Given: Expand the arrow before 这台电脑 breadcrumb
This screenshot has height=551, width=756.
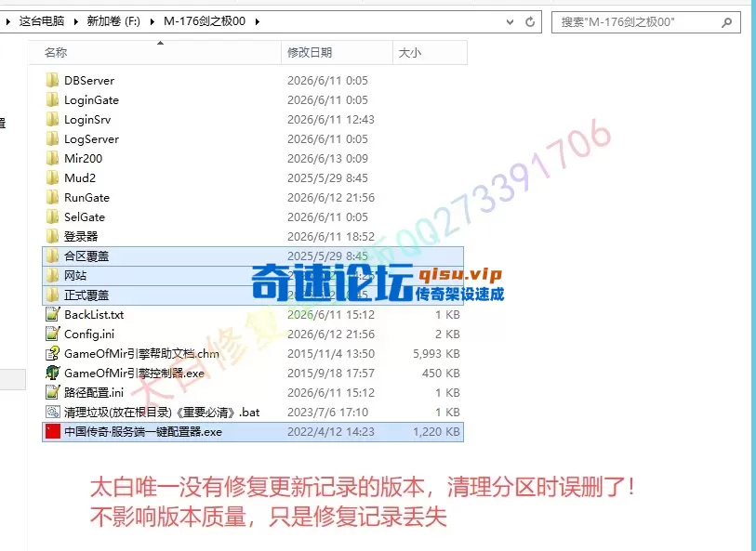Looking at the screenshot, I should pyautogui.click(x=7, y=21).
